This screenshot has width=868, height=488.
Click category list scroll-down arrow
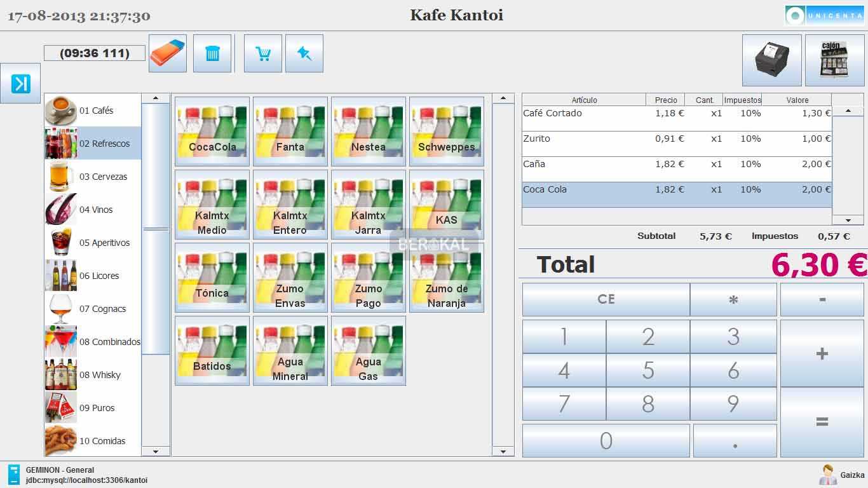pos(156,452)
